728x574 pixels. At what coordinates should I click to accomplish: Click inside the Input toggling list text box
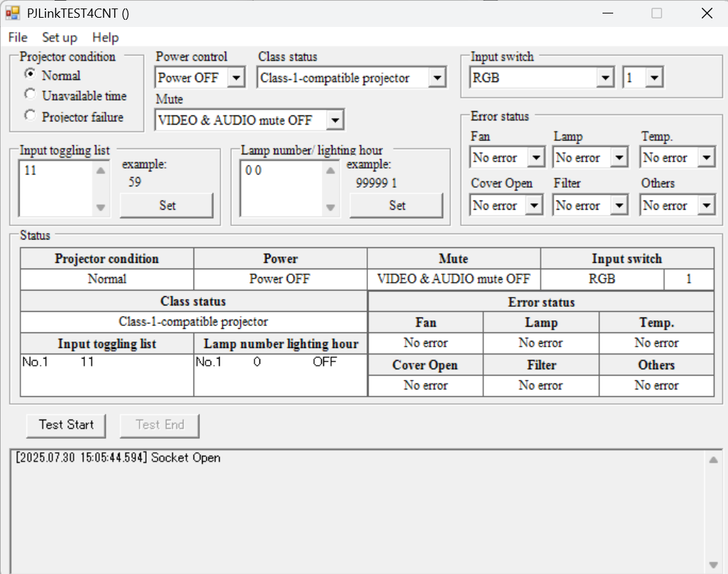pyautogui.click(x=56, y=188)
